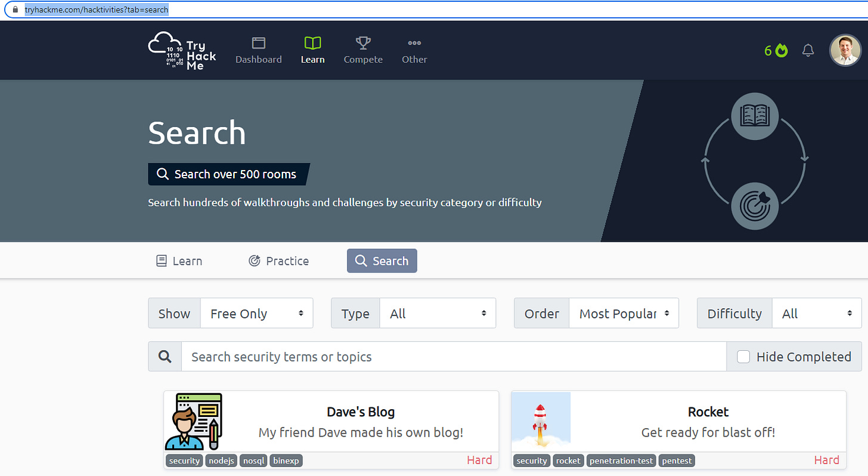868x476 pixels.
Task: Click the Hard label on Rocket card
Action: 827,460
